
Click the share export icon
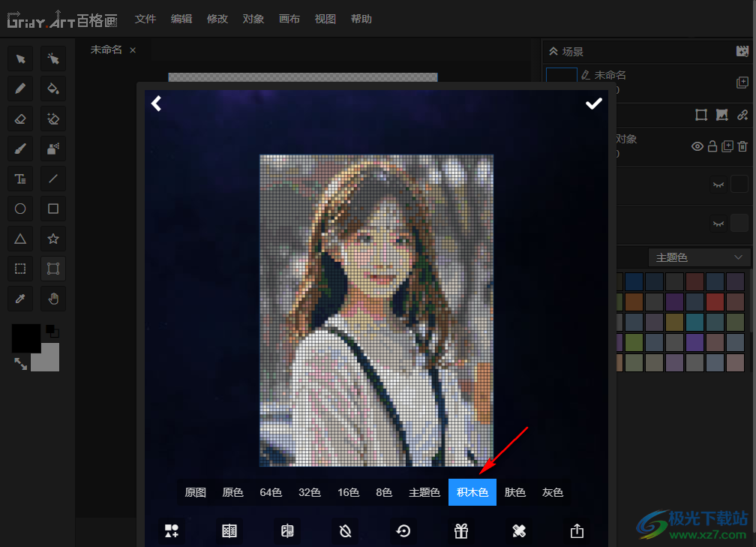tap(577, 531)
